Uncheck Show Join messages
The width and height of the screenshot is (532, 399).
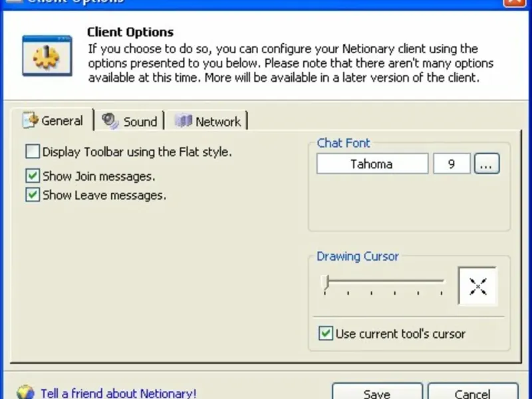(x=33, y=176)
